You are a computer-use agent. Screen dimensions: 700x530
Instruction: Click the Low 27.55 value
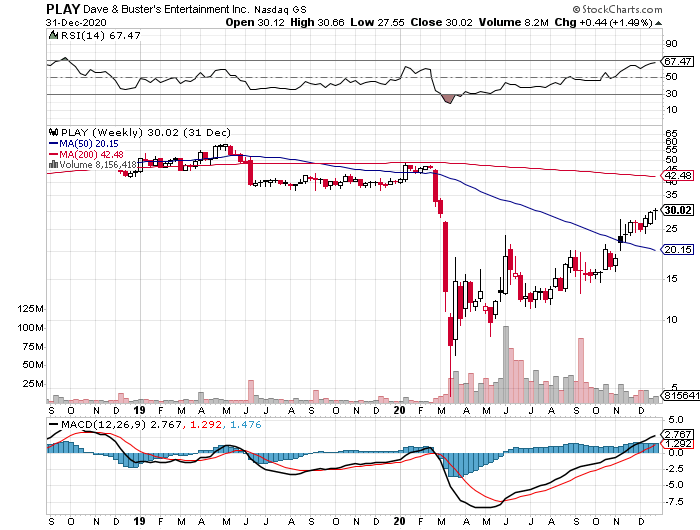pos(377,22)
